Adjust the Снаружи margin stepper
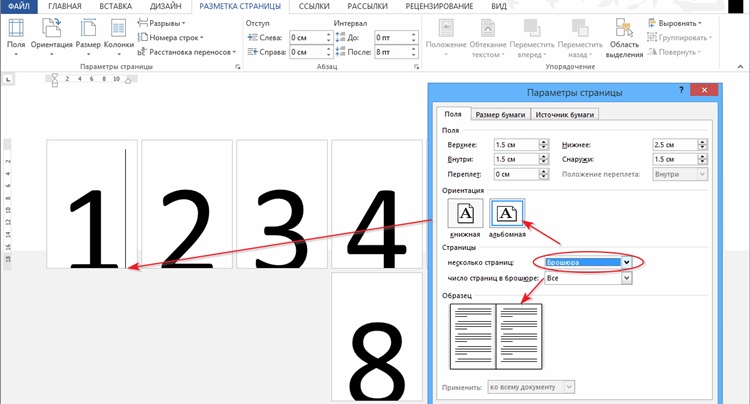 pos(702,159)
